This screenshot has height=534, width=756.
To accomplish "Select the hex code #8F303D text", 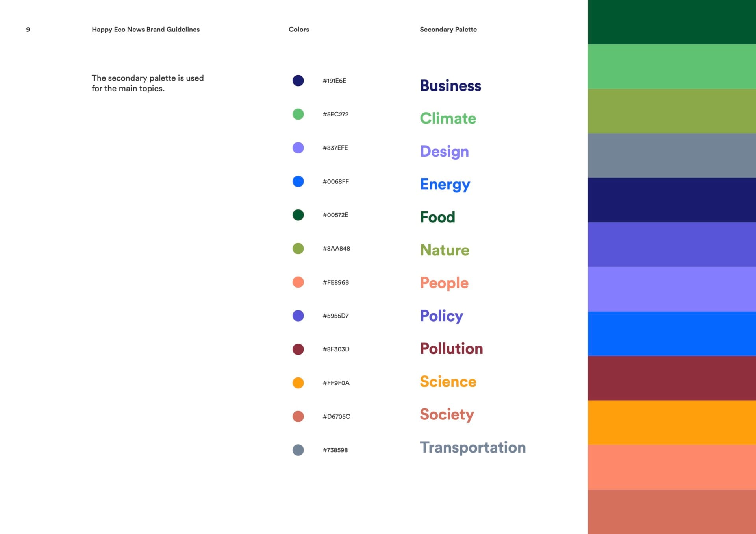I will tap(336, 349).
